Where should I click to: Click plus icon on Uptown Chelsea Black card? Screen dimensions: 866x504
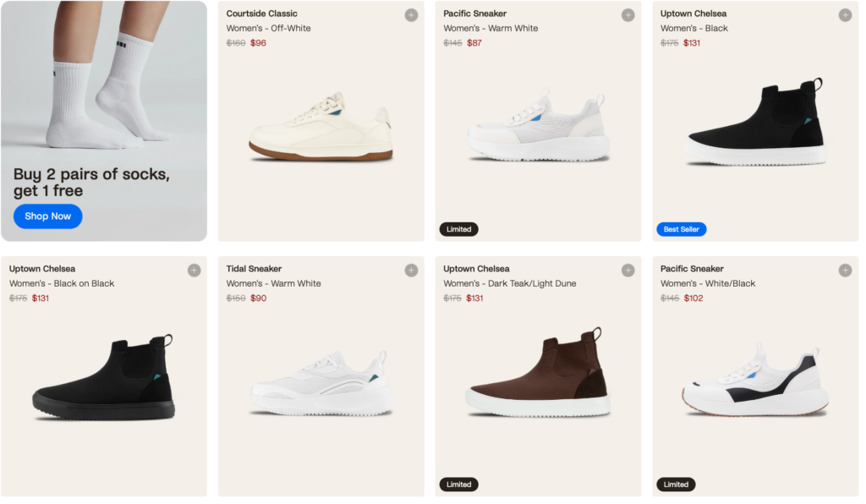point(845,15)
